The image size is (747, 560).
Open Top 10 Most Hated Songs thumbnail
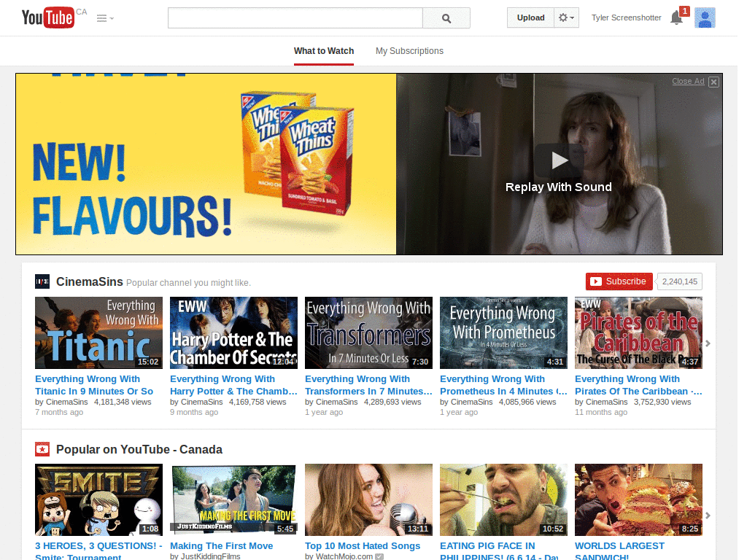click(368, 500)
